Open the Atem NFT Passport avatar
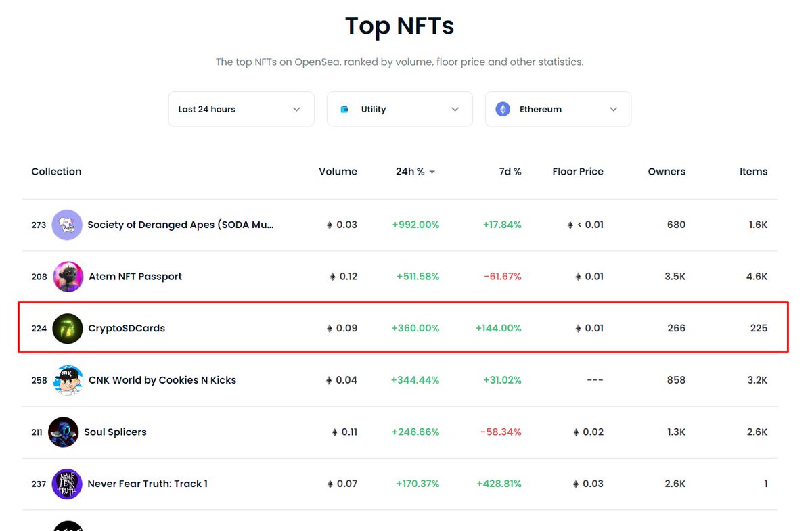 click(x=68, y=277)
